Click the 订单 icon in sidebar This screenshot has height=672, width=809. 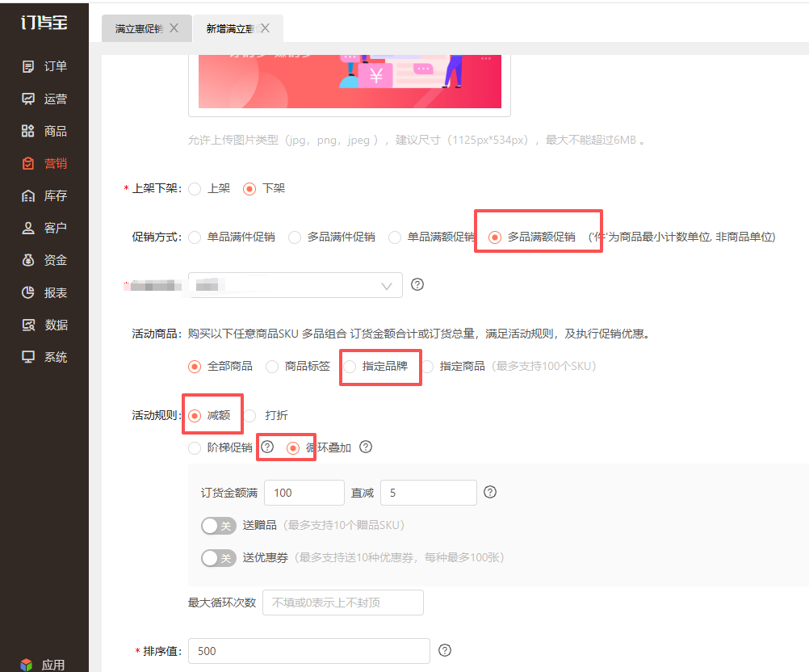pos(28,66)
